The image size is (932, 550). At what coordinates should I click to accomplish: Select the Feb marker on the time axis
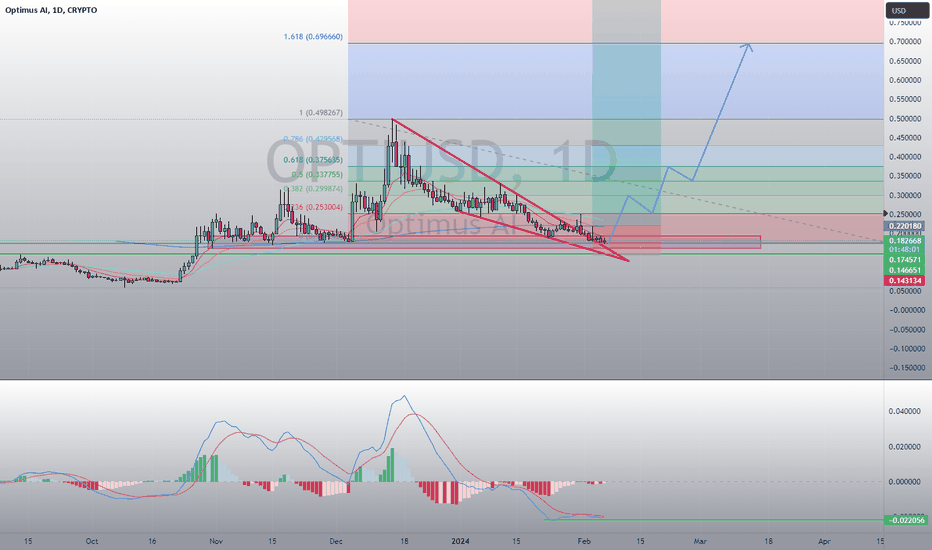(584, 541)
